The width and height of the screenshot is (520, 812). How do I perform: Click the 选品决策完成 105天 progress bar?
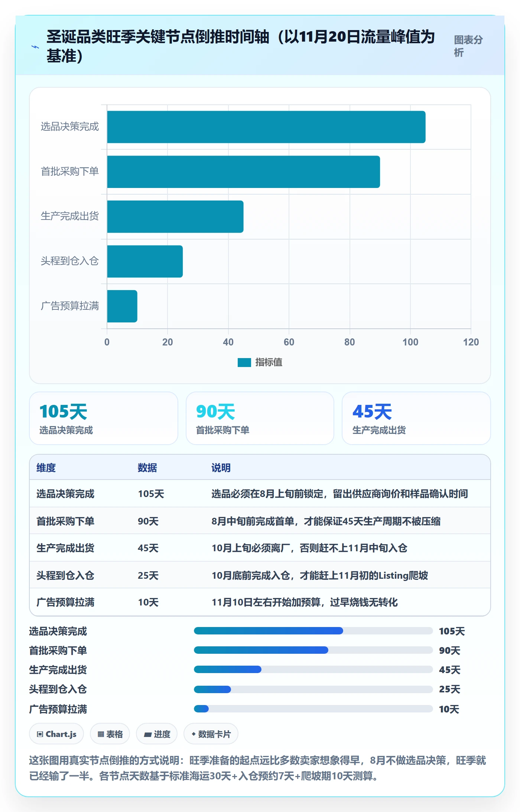(313, 631)
